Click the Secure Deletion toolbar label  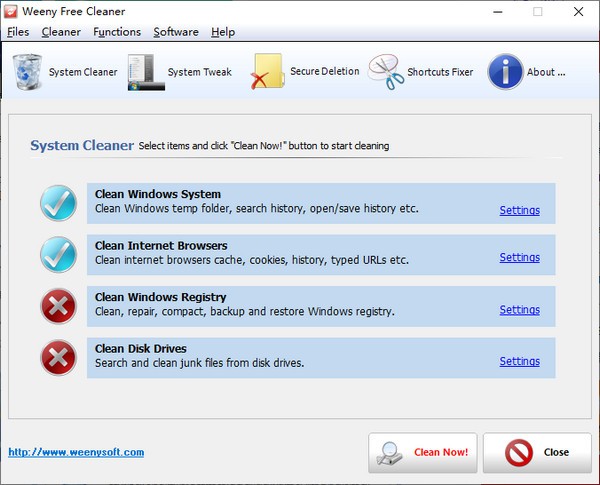(x=325, y=71)
